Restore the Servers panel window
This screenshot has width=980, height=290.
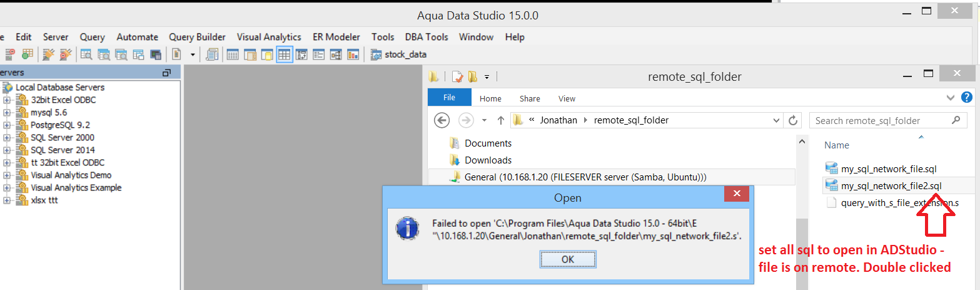pos(166,73)
